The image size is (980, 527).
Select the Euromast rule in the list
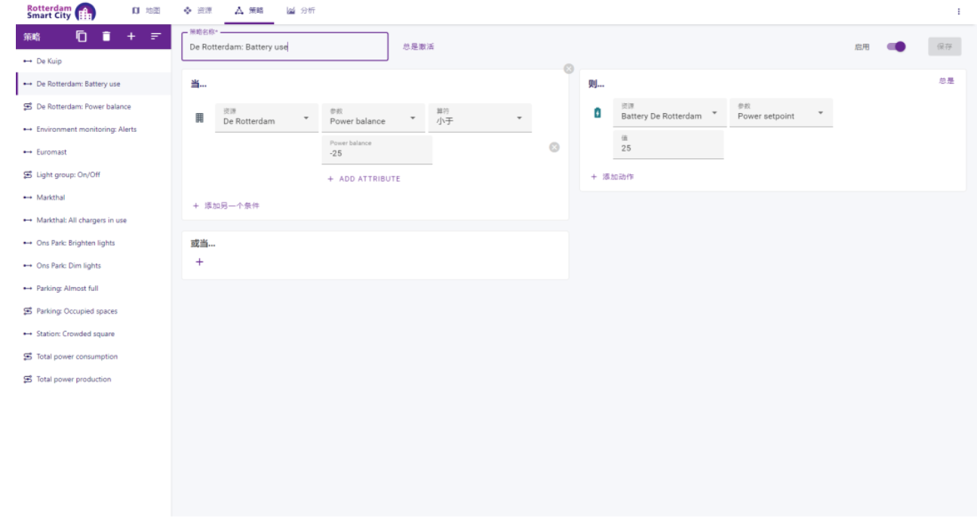point(52,152)
